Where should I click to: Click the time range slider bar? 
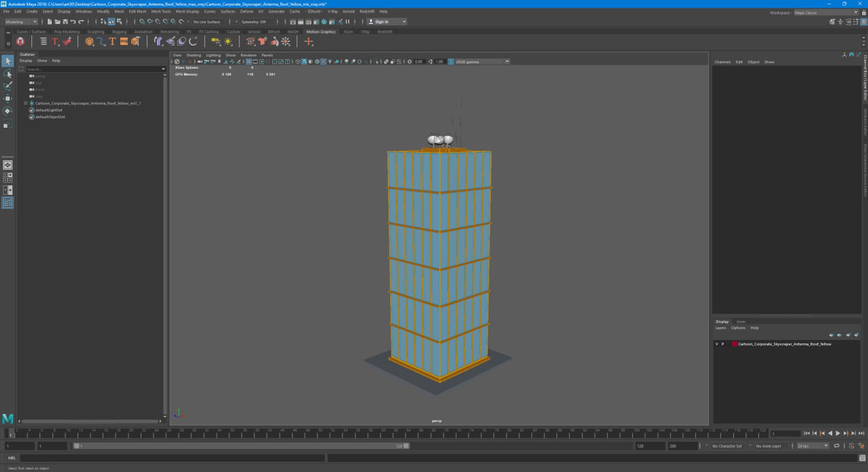(x=241, y=446)
